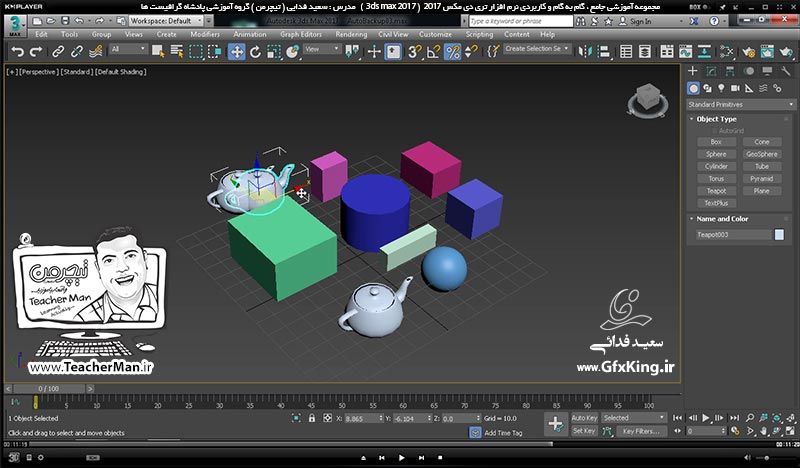Open the Select by Name list
The image size is (800, 468).
(x=177, y=52)
